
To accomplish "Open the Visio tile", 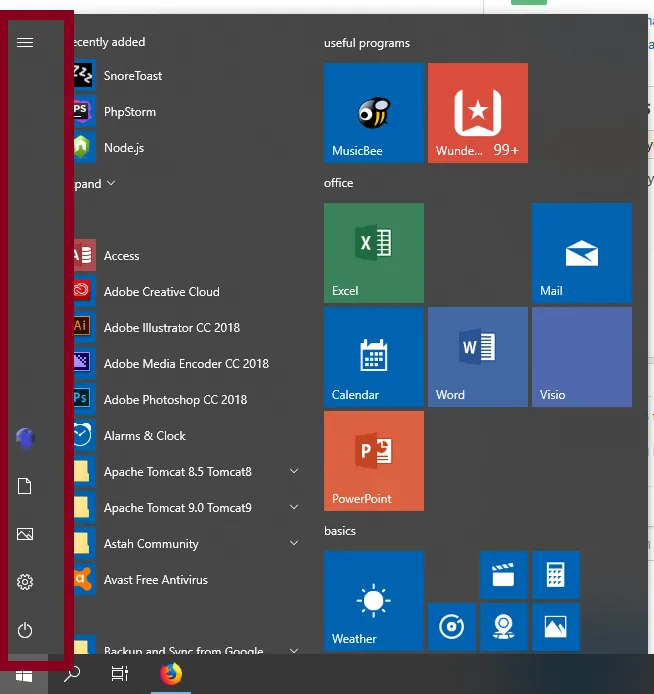I will point(582,357).
